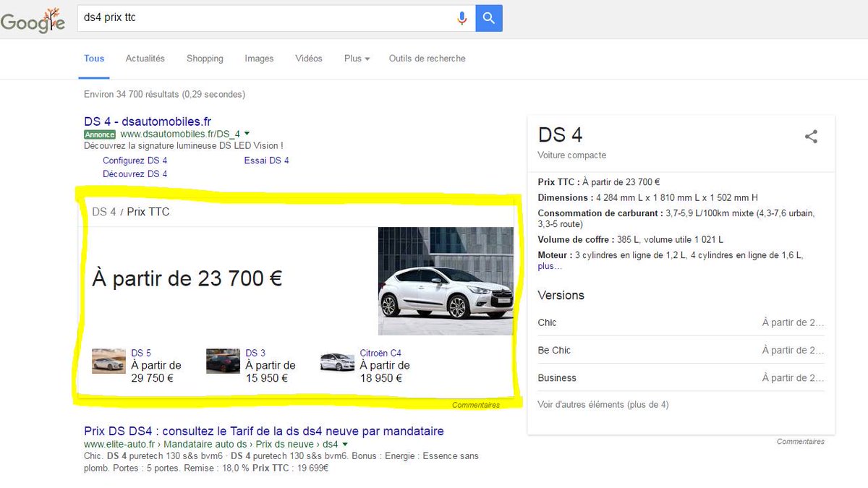Click the Google logo

click(x=33, y=20)
